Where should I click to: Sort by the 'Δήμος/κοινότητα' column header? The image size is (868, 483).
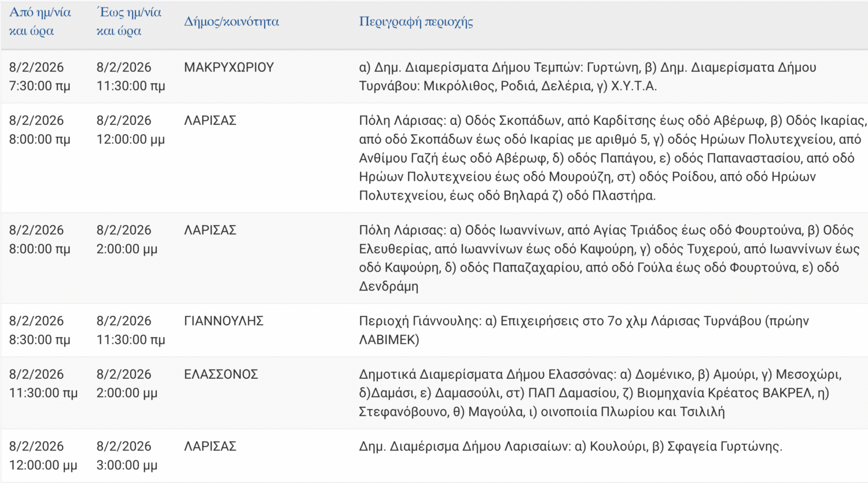pos(231,22)
